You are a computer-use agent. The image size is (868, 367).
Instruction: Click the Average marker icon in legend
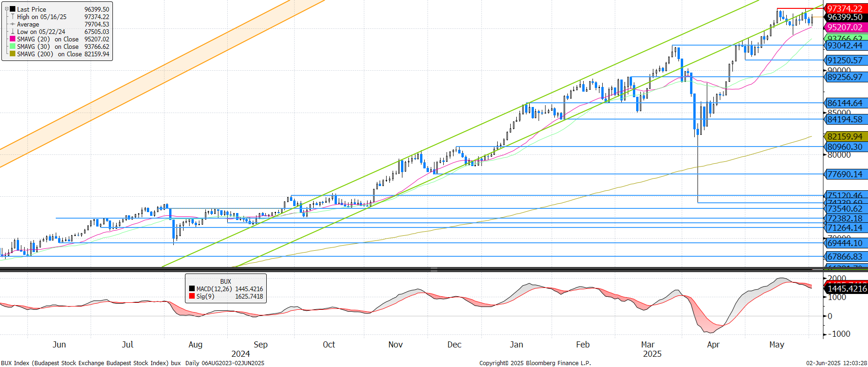tap(13, 24)
